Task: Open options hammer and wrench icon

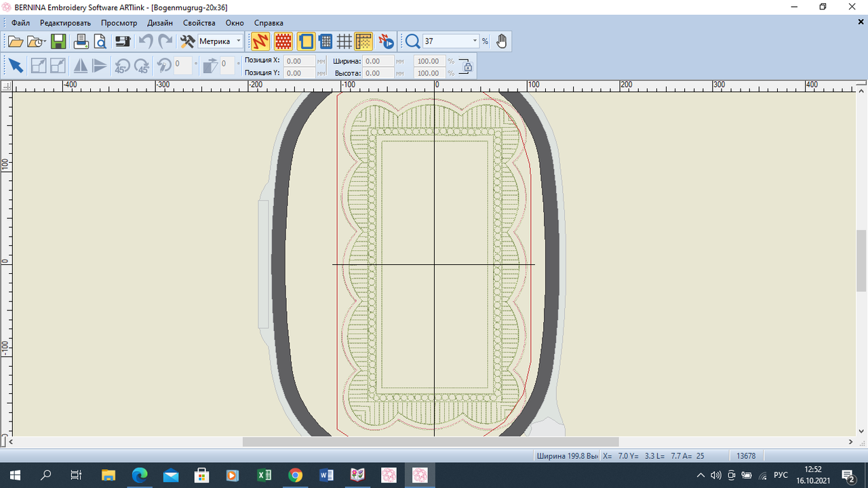Action: coord(187,41)
